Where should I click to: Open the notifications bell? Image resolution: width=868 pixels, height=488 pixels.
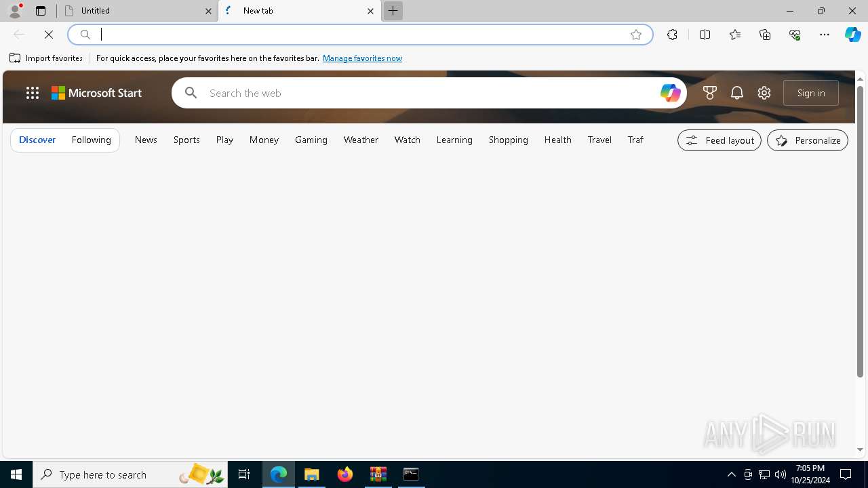pos(737,93)
